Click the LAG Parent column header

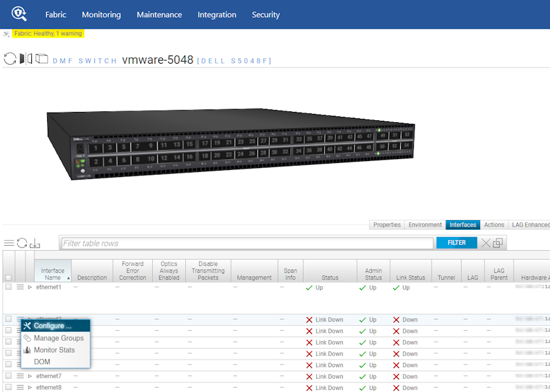coord(499,270)
